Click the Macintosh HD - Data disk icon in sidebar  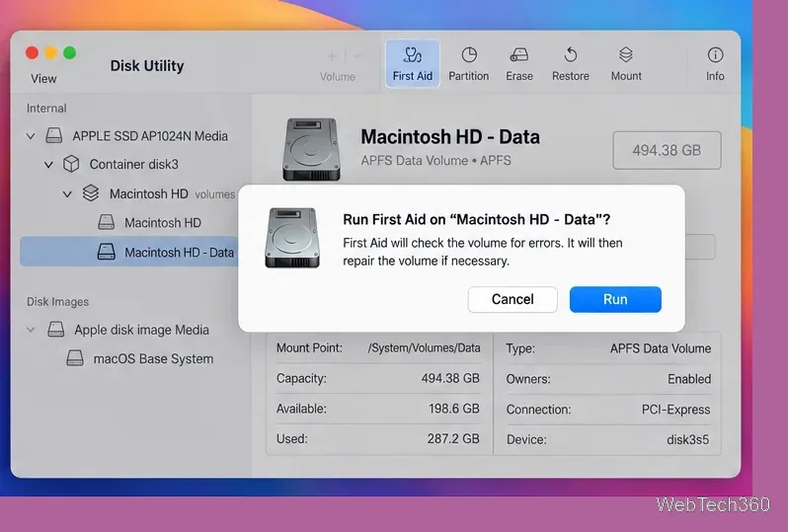tap(106, 252)
